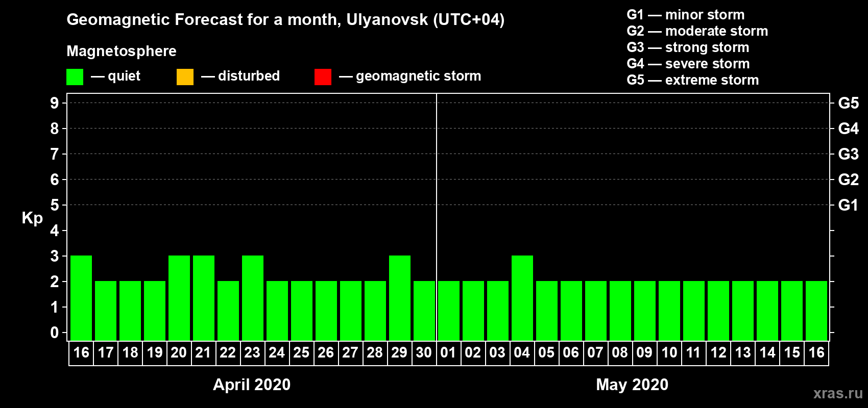Click the date label 17 on the axis
The width and height of the screenshot is (868, 408).
point(106,352)
